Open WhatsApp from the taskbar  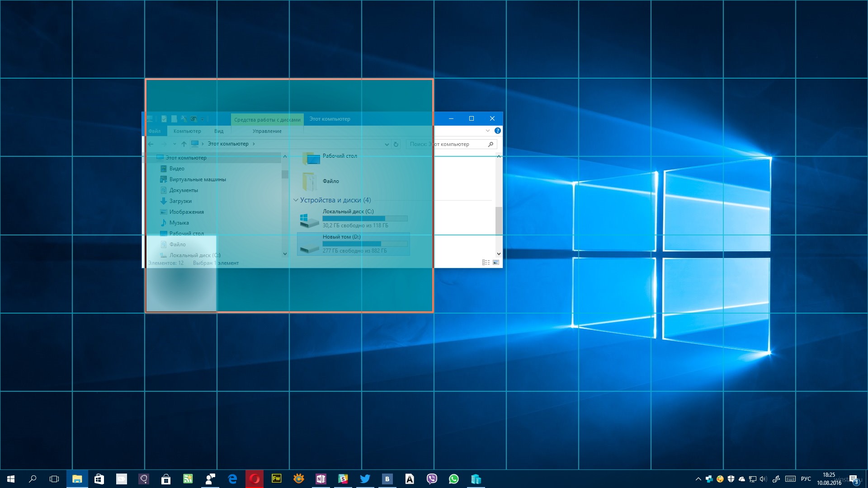point(454,479)
